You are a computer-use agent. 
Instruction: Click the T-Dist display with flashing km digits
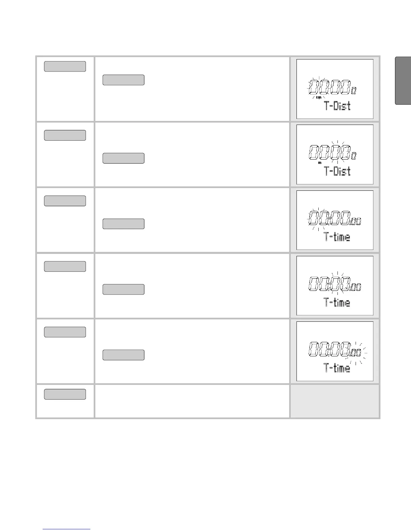(335, 89)
